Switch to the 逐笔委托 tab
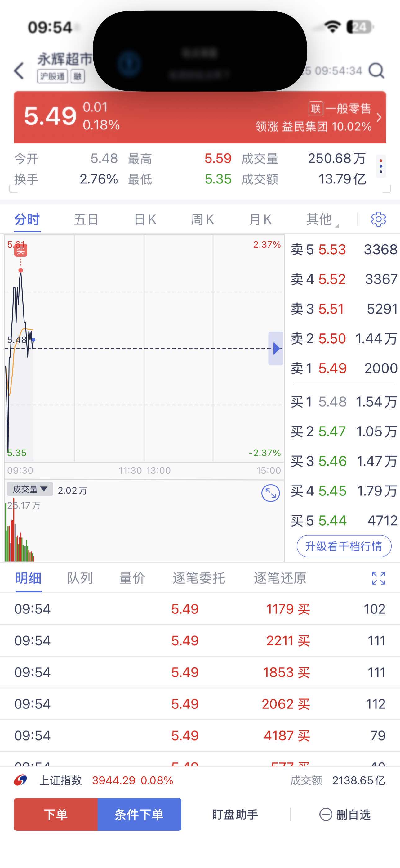 tap(199, 578)
